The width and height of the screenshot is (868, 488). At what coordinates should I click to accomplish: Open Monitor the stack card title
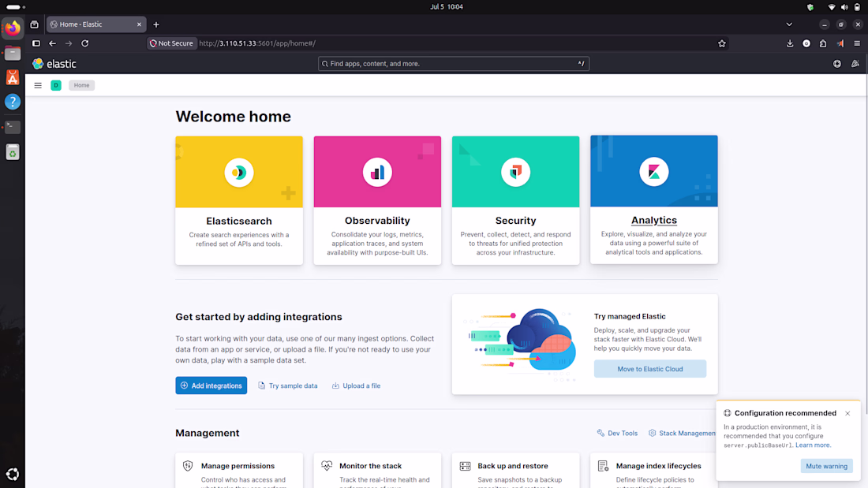tap(370, 466)
